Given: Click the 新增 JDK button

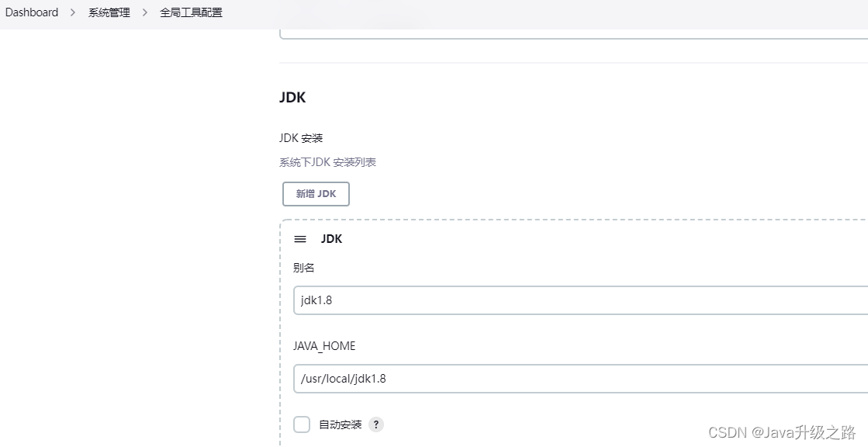Looking at the screenshot, I should (x=316, y=194).
